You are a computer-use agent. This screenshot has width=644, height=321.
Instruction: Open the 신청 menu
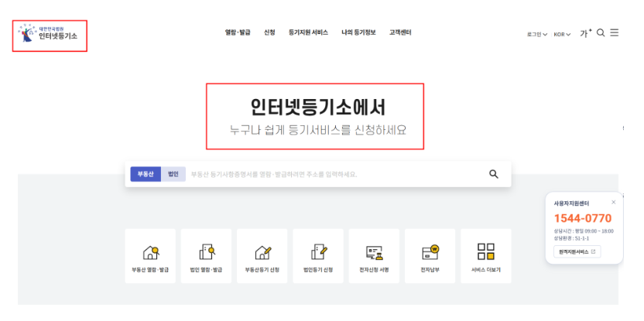pyautogui.click(x=269, y=32)
